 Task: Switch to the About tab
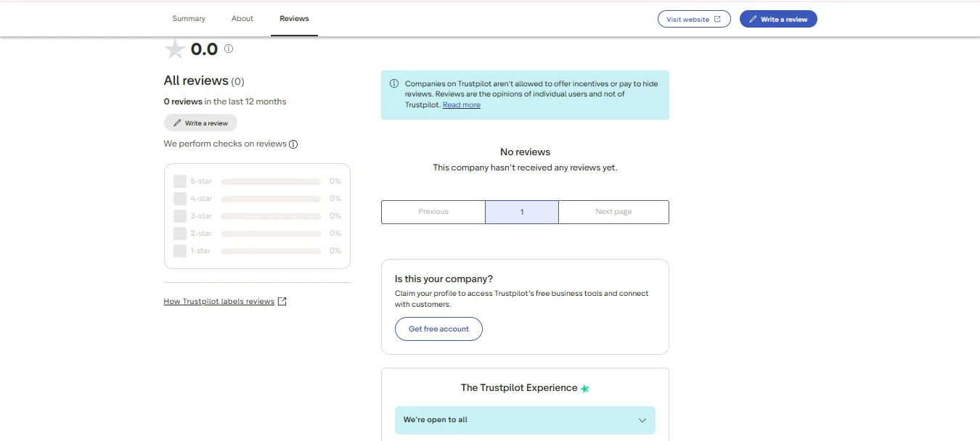click(242, 19)
